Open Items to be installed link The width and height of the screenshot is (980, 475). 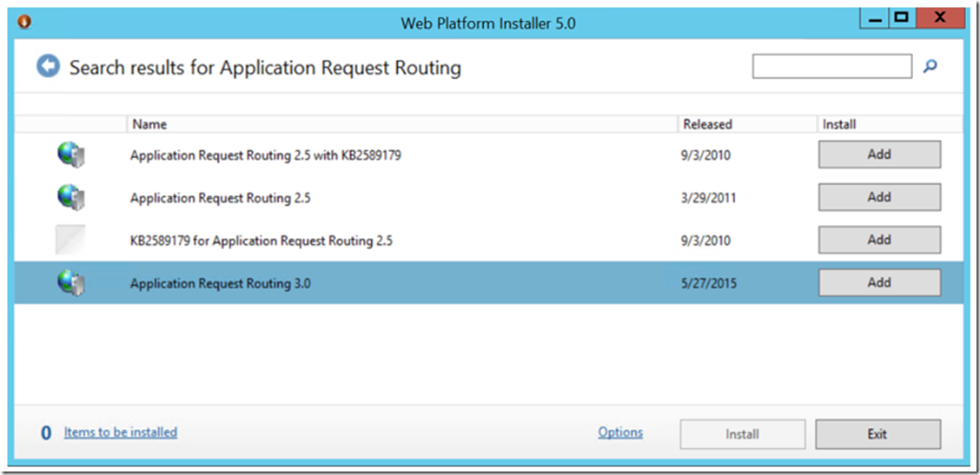121,432
